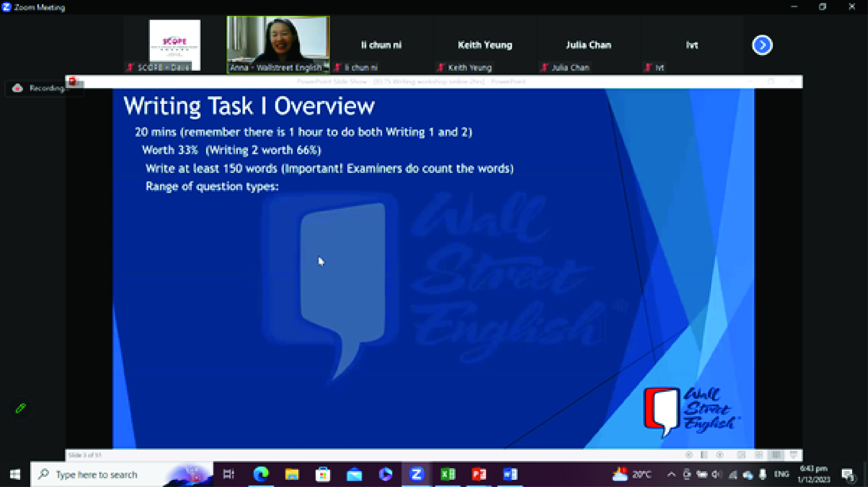Open Word from the taskbar

click(510, 474)
